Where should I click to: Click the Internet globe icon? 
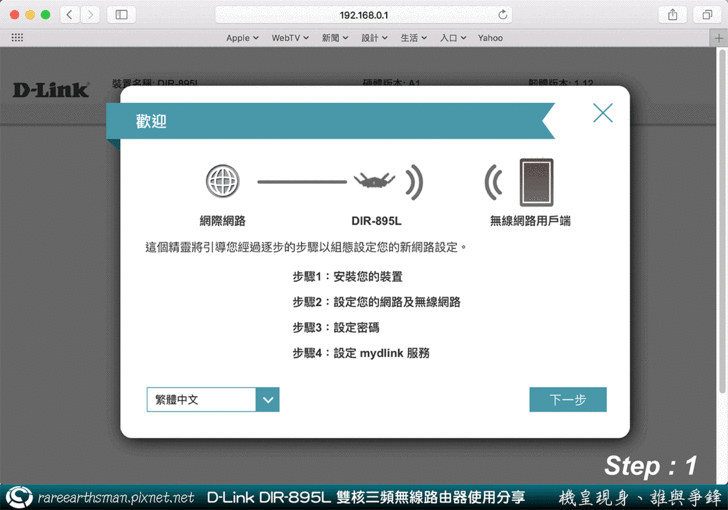(x=222, y=182)
